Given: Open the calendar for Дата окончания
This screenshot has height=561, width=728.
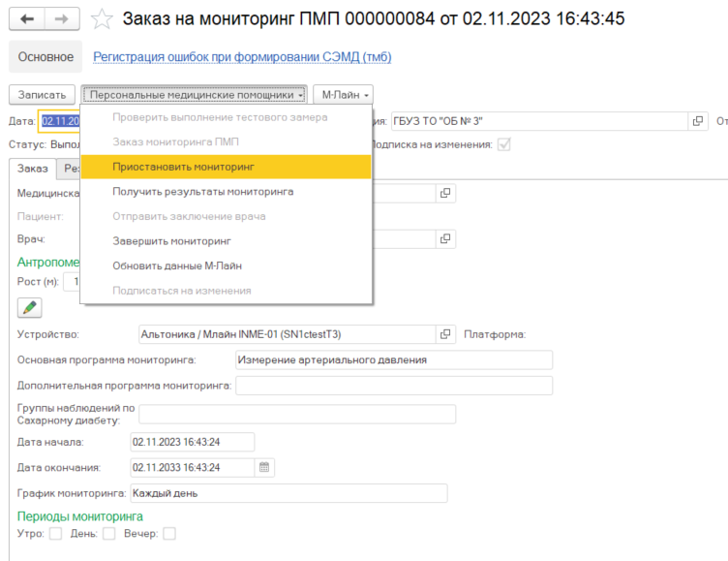Looking at the screenshot, I should pos(264,467).
